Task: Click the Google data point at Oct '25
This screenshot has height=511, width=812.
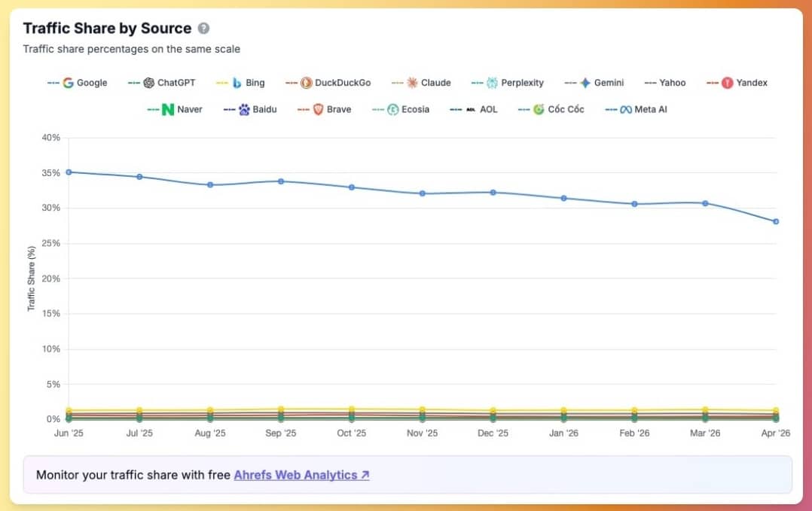Action: tap(352, 187)
